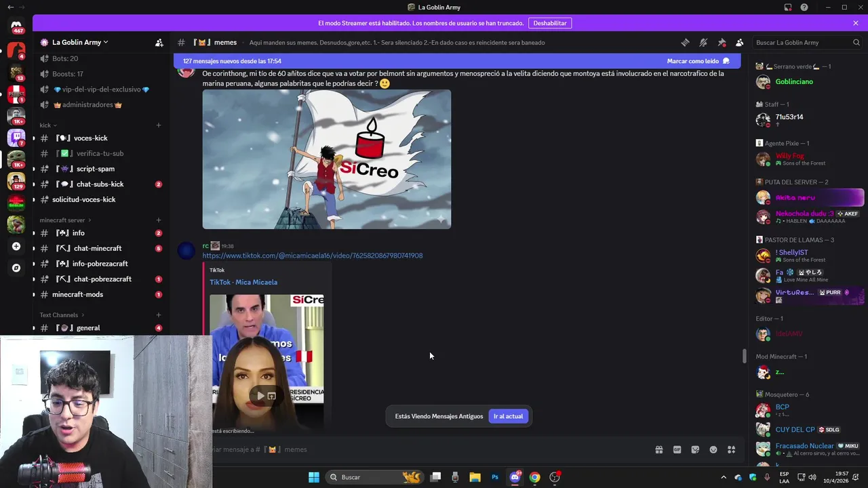This screenshot has height=488, width=868.
Task: Click Bots: 20 stat channel
Action: point(100,59)
